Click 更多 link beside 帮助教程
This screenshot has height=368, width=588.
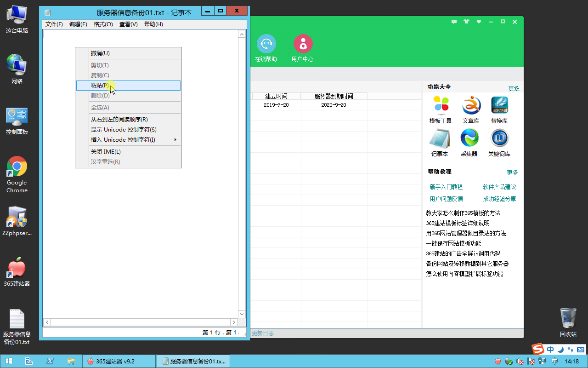513,172
